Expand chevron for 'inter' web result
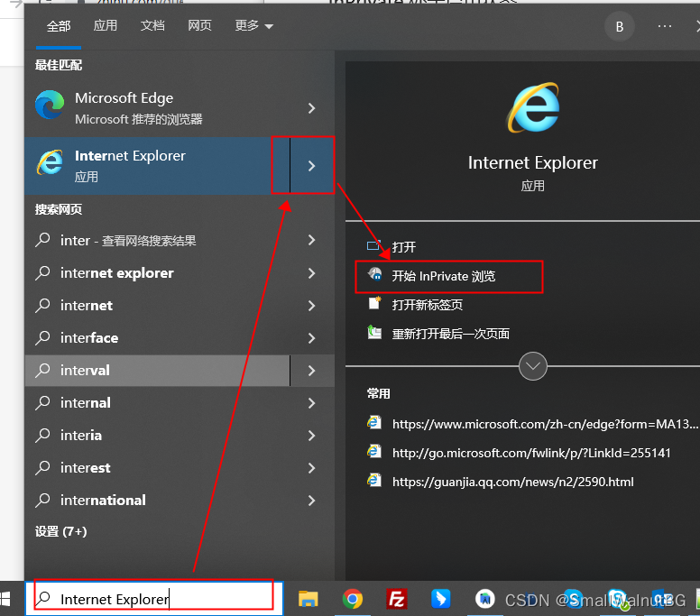The image size is (700, 616). tap(311, 241)
